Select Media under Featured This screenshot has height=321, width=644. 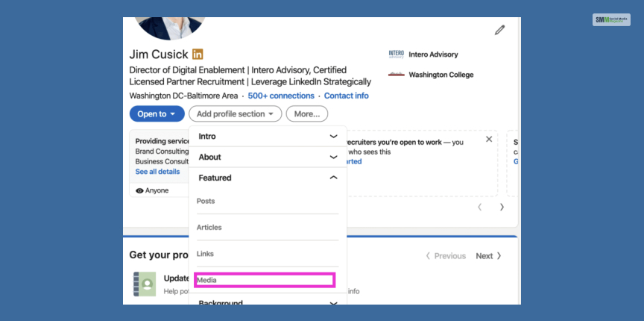[265, 280]
